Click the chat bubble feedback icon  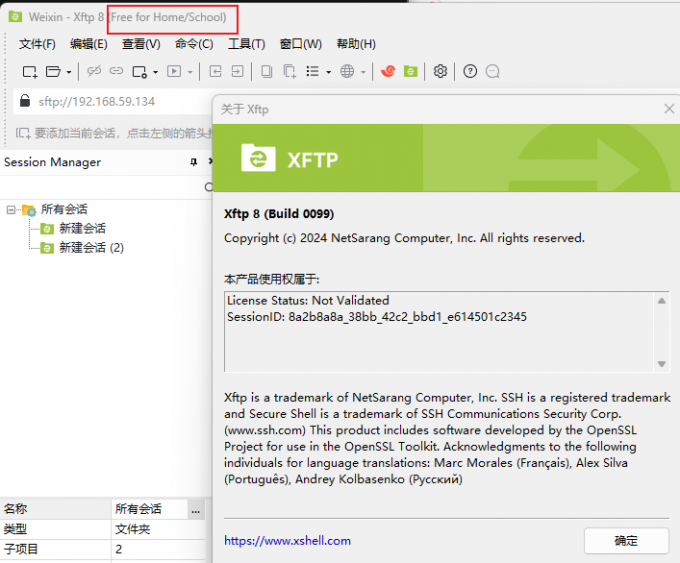[x=493, y=71]
